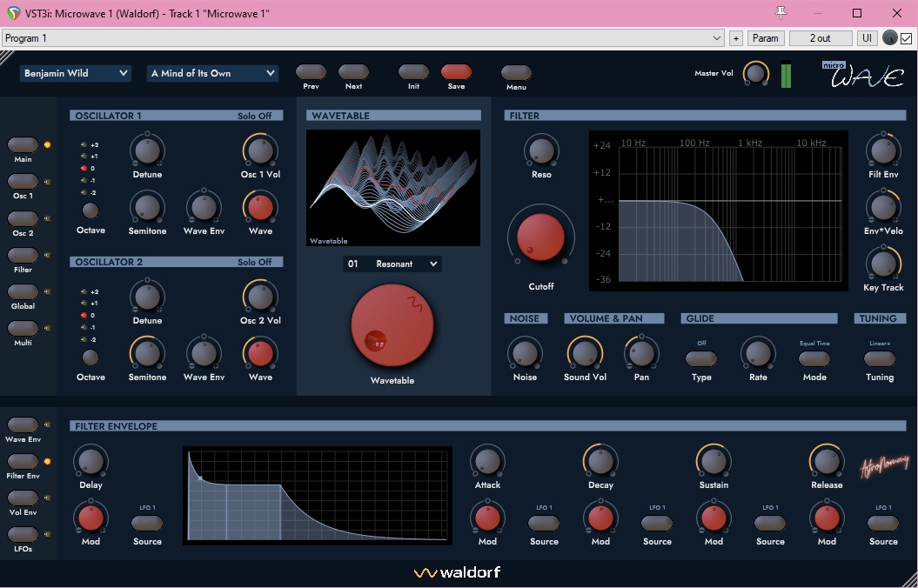
Task: Click the Key Track knob
Action: tap(883, 264)
